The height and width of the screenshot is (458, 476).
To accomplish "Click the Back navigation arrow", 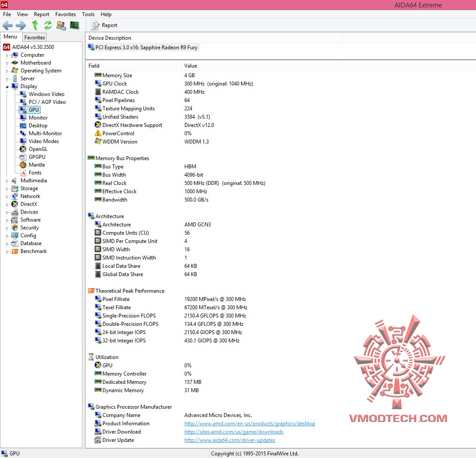I will (x=7, y=25).
